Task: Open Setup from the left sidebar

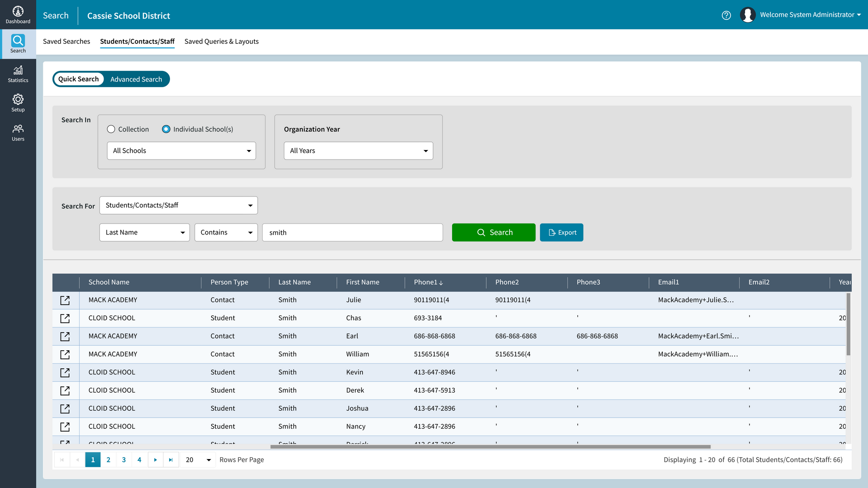Action: point(18,103)
